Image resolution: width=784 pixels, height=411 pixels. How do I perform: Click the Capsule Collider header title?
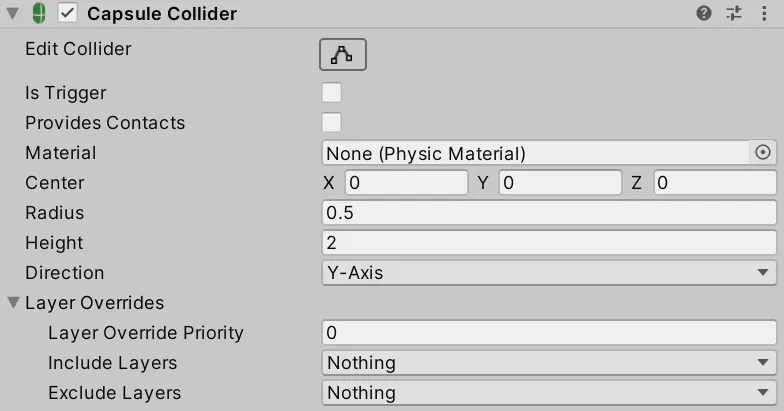click(162, 14)
